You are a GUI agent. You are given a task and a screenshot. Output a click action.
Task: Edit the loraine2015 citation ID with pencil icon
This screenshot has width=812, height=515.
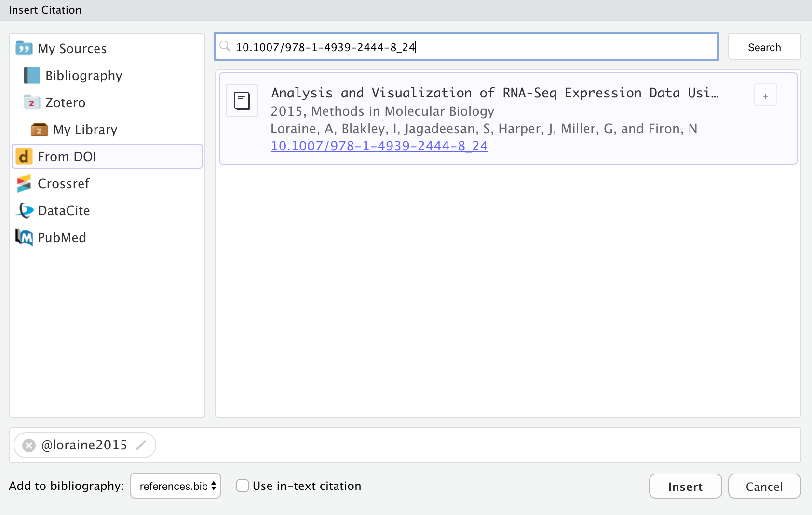click(x=140, y=445)
